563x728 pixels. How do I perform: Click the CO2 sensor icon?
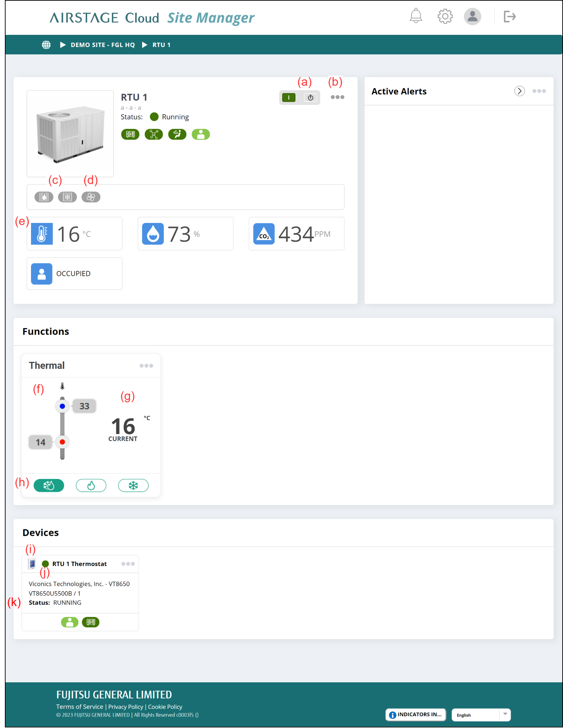pos(264,234)
